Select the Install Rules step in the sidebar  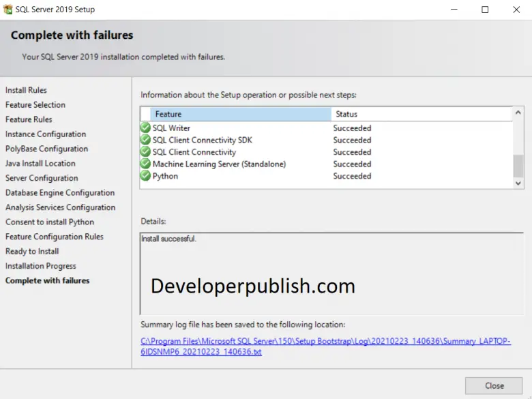[26, 90]
